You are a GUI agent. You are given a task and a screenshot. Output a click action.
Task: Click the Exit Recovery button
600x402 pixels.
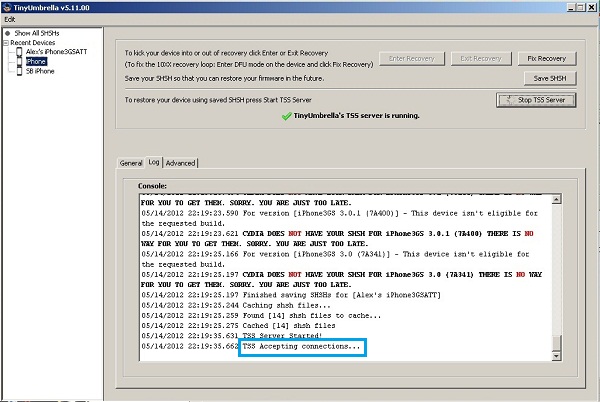tap(481, 59)
